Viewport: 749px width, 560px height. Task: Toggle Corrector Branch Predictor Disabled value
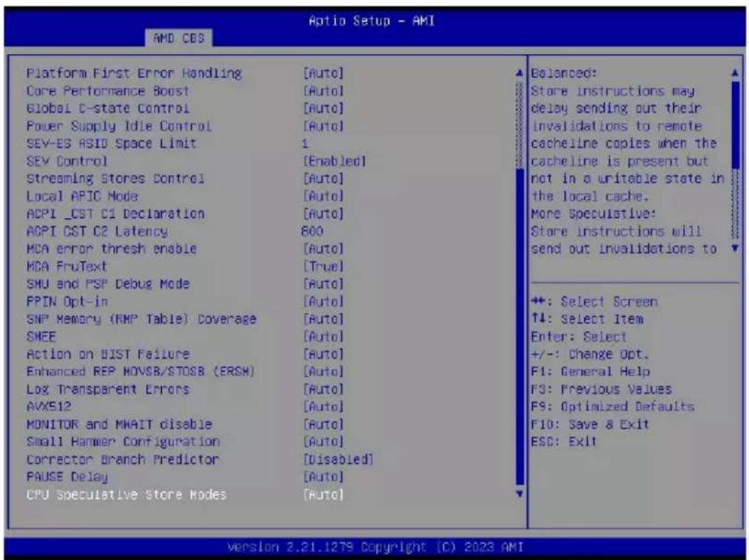tap(338, 459)
